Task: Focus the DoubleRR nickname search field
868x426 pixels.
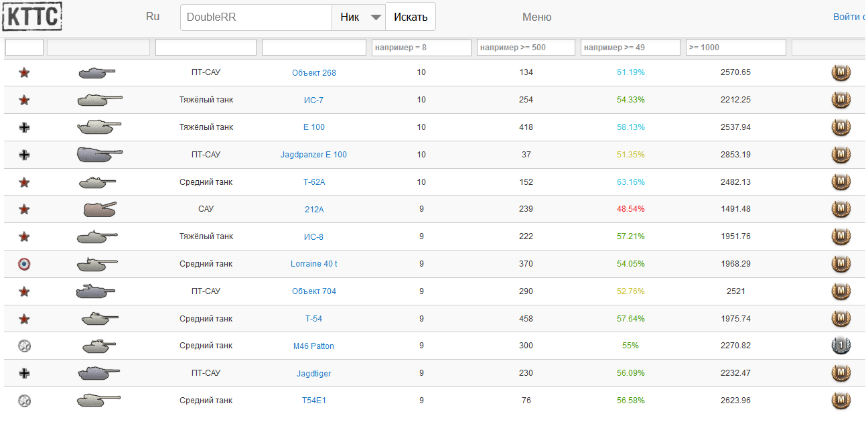Action: pyautogui.click(x=256, y=17)
